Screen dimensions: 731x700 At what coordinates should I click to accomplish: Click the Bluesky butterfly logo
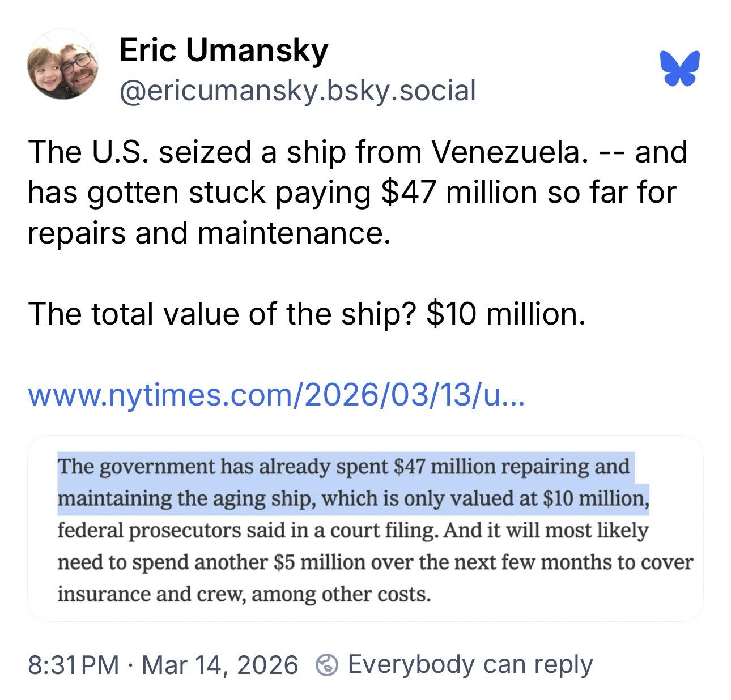coord(679,69)
